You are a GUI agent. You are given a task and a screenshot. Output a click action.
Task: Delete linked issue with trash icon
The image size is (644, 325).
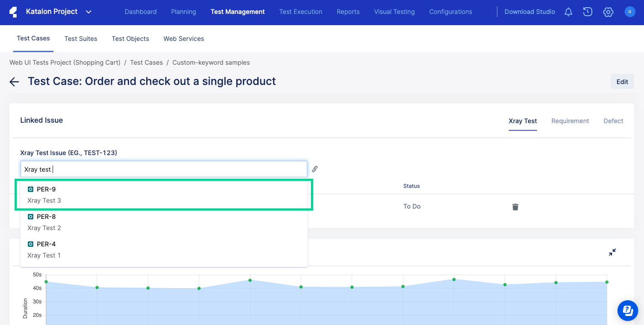coord(515,207)
